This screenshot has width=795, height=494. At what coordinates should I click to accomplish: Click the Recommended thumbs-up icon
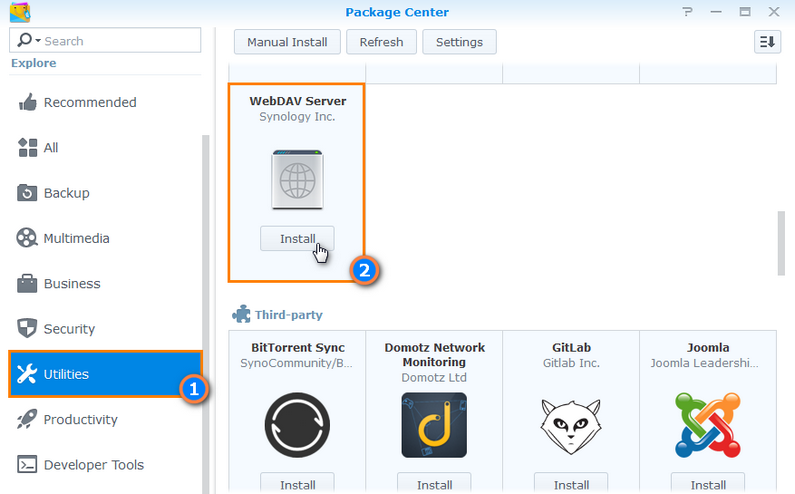pyautogui.click(x=27, y=102)
